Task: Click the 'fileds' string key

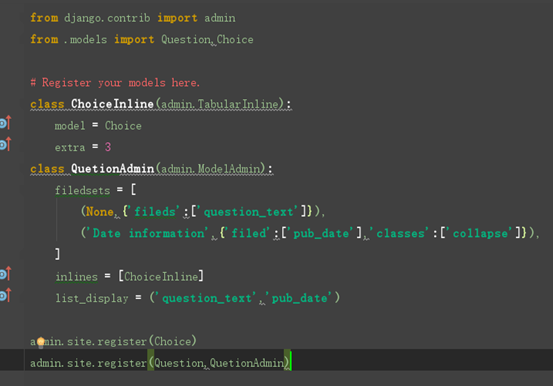Action: click(155, 212)
